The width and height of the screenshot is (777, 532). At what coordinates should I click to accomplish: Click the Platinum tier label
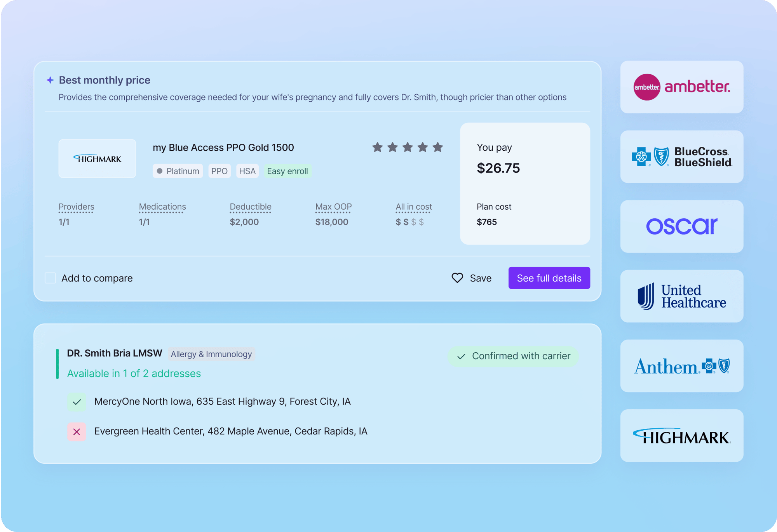183,171
